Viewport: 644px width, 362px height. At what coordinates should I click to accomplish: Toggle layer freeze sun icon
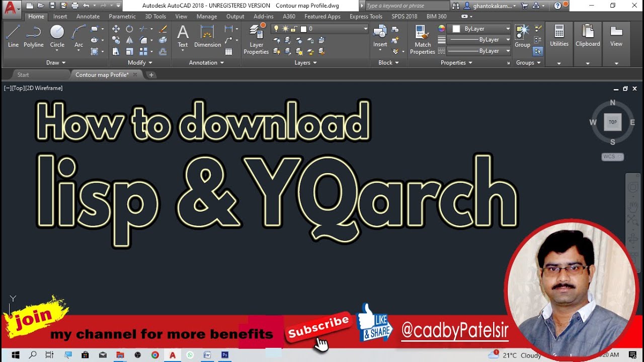coord(284,29)
